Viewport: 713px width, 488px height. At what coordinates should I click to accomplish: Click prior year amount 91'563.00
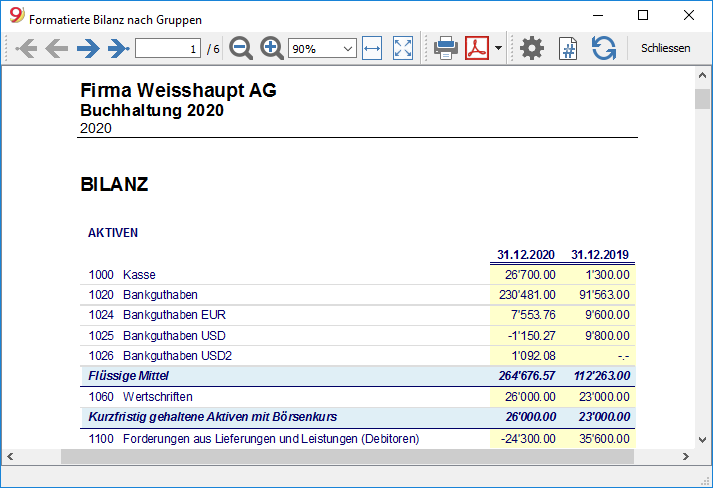click(x=604, y=295)
